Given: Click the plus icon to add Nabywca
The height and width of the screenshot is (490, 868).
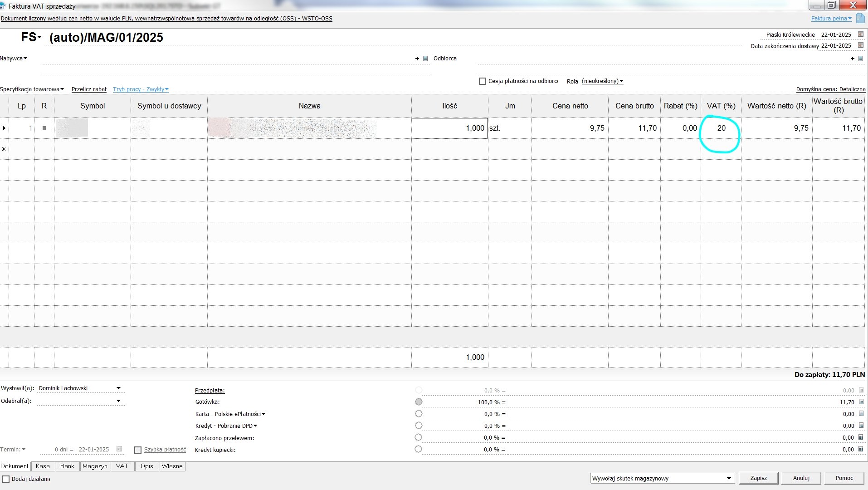Looking at the screenshot, I should (417, 59).
